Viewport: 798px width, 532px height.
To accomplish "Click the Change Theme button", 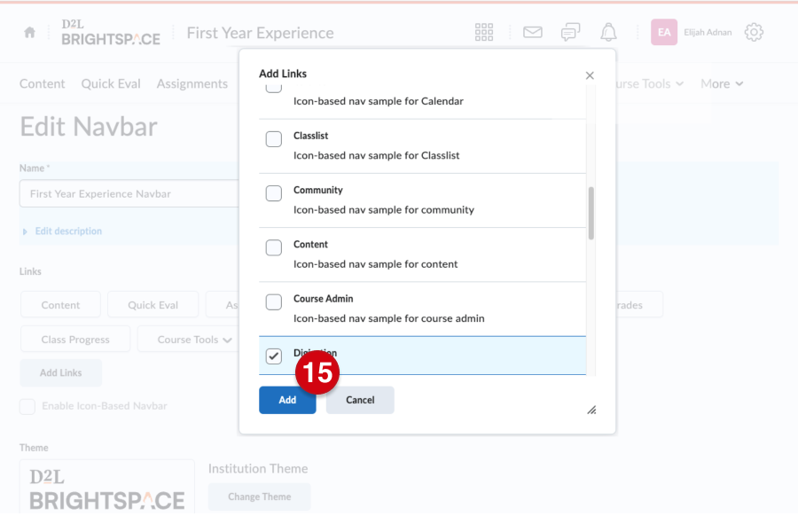I will [260, 497].
